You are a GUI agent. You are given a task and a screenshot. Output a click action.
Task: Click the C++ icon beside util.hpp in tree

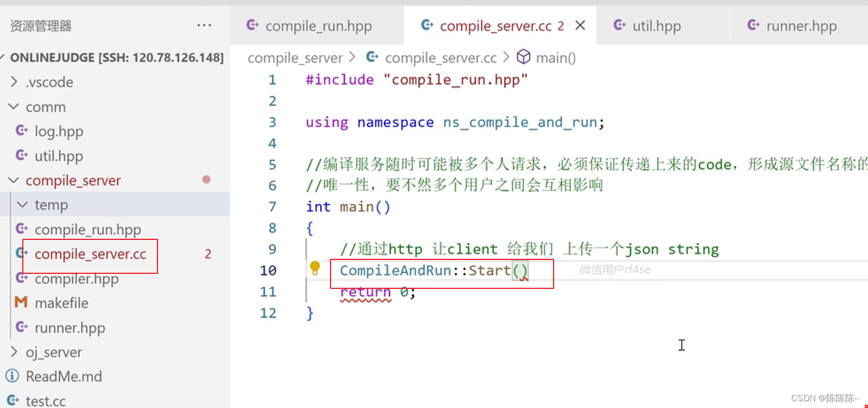pos(22,155)
